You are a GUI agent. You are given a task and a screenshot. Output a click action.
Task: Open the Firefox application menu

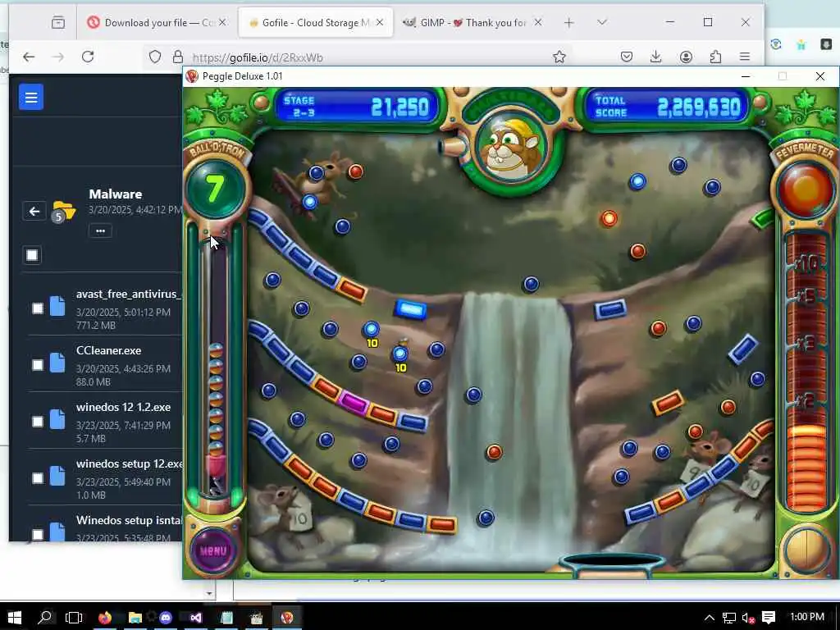coord(745,57)
